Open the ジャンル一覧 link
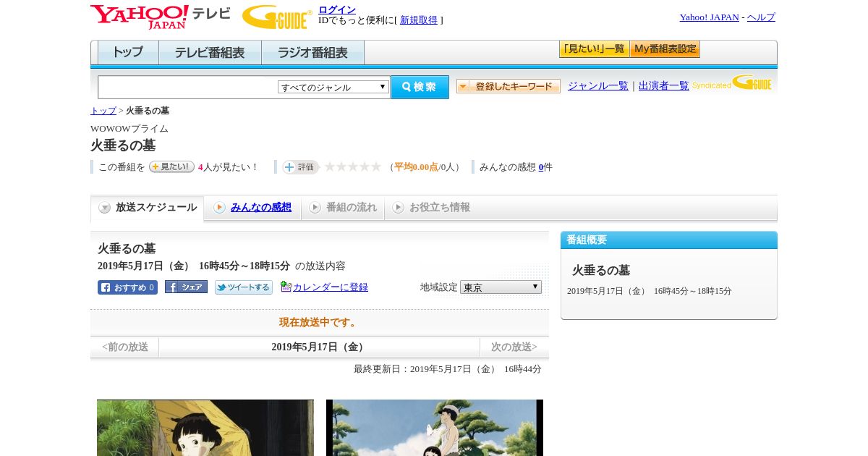Image resolution: width=868 pixels, height=456 pixels. (x=598, y=86)
